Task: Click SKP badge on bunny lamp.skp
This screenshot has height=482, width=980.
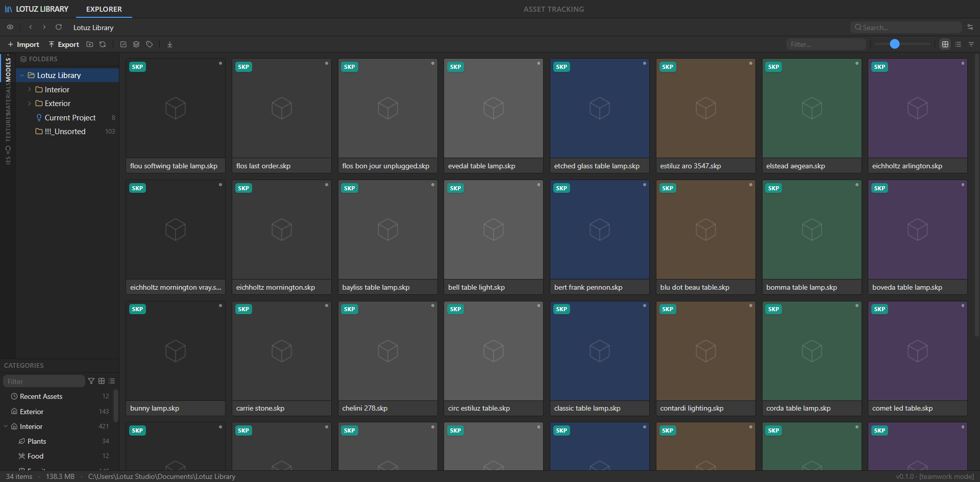Action: (x=137, y=309)
